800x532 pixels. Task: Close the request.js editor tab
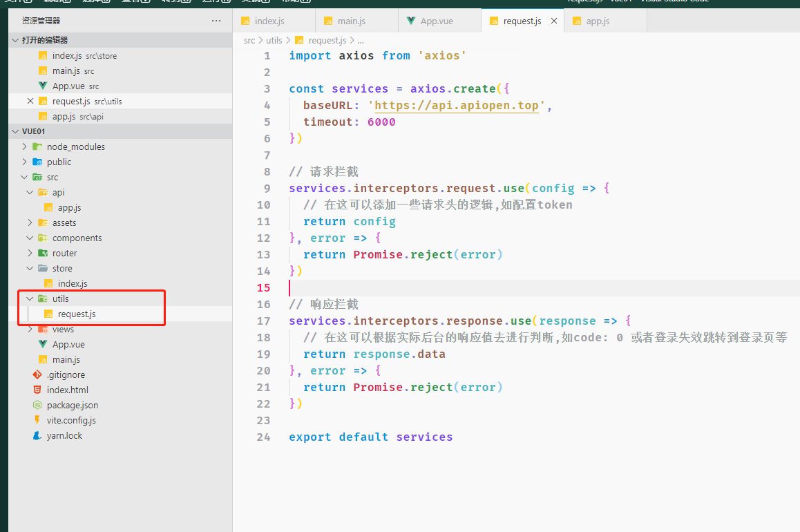point(553,21)
